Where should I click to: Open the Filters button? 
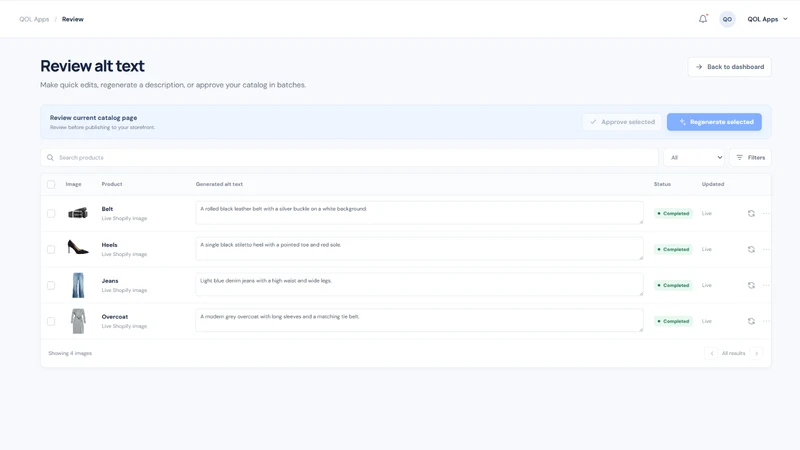pos(751,158)
